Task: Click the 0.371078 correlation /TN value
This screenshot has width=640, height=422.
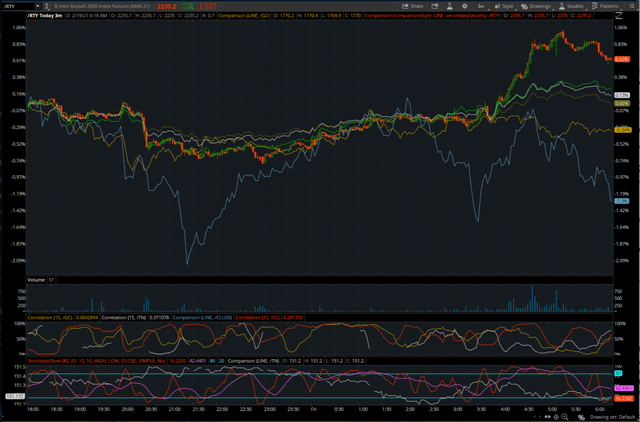Action: point(159,318)
